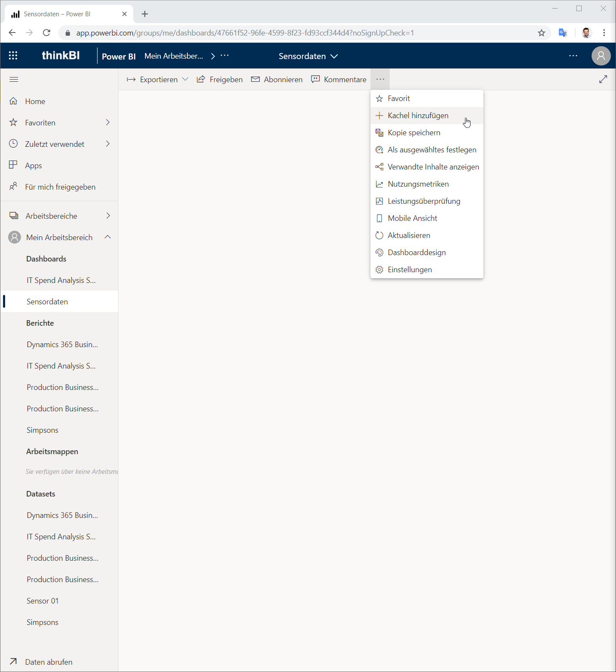This screenshot has height=672, width=616.
Task: Click the breadcrumb ellipsis after Mein Arbeitsber...
Action: coord(225,55)
